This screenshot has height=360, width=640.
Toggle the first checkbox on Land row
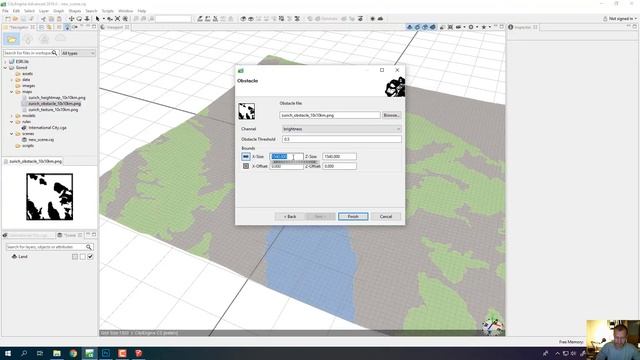pos(75,257)
